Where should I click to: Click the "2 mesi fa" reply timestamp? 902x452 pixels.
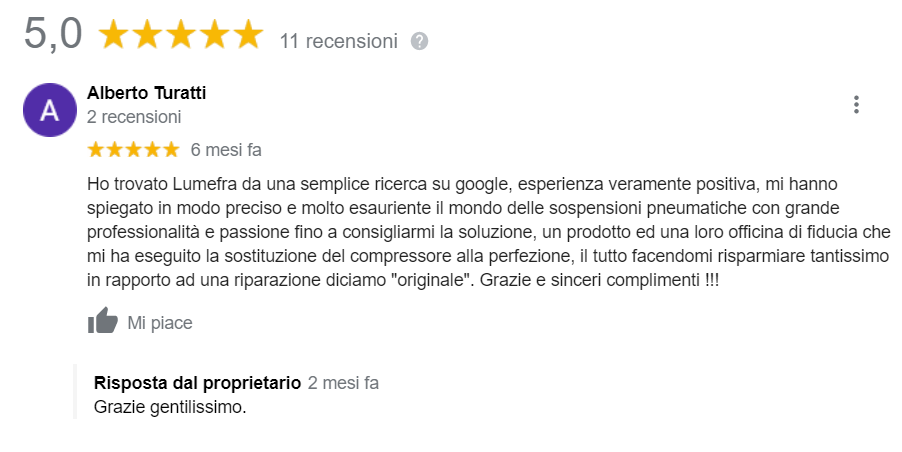(x=343, y=383)
